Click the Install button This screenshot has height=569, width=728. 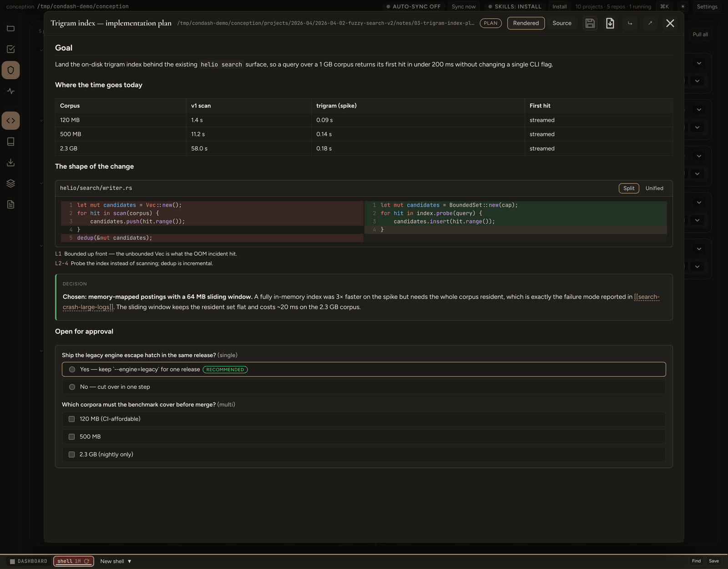560,6
